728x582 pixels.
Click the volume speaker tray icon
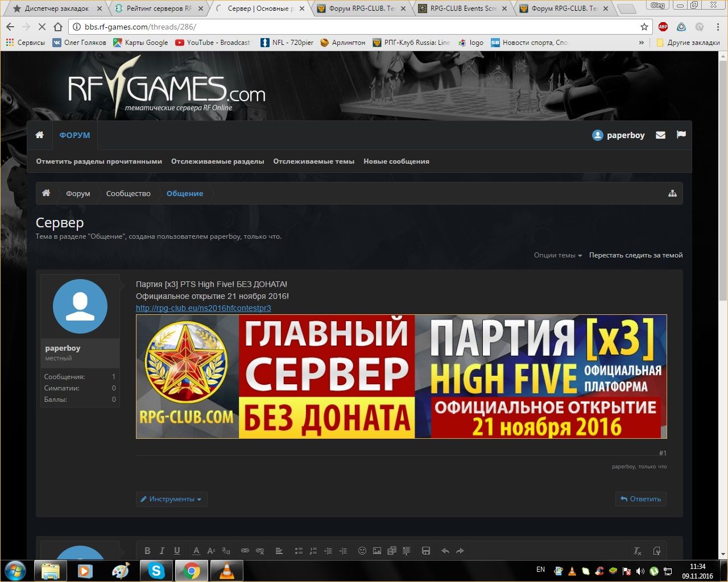tap(640, 571)
